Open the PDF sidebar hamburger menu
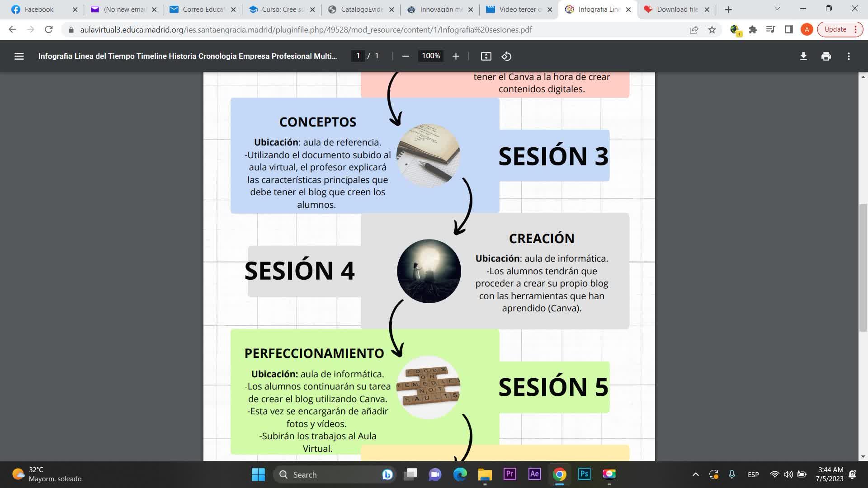The image size is (868, 488). (19, 56)
